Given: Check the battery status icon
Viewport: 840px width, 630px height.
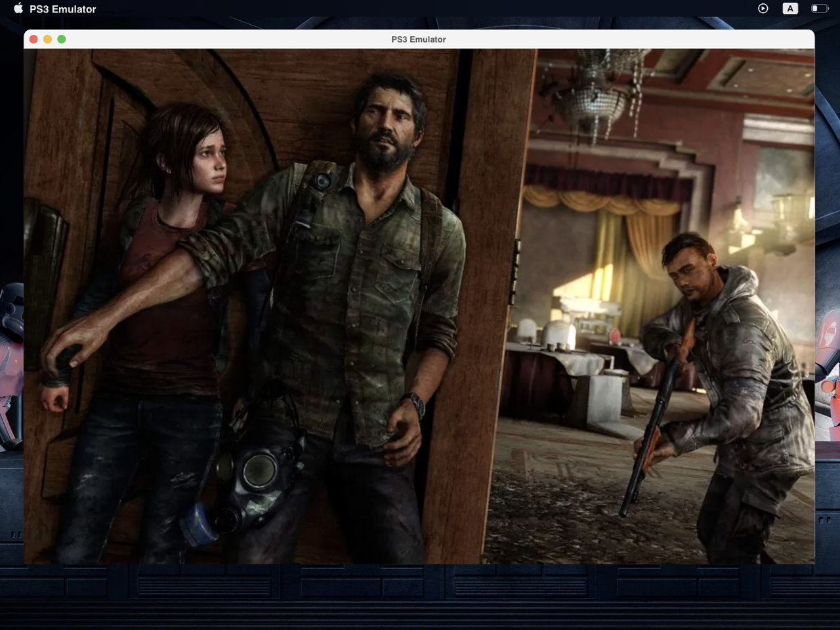Looking at the screenshot, I should (x=819, y=9).
